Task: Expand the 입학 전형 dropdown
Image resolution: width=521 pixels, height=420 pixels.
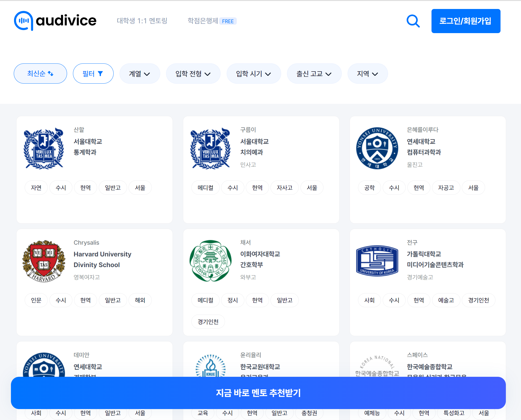Action: [x=193, y=74]
